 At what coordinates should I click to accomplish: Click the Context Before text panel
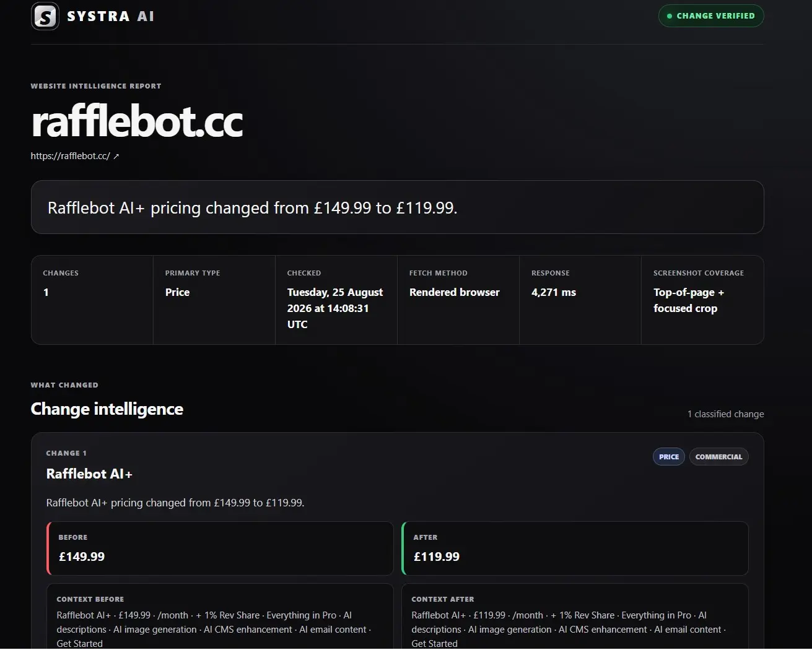[220, 617]
